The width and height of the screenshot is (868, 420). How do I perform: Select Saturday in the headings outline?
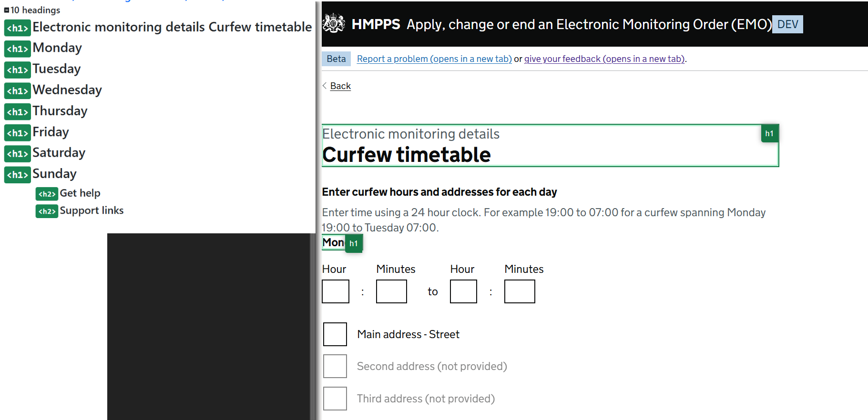click(59, 153)
